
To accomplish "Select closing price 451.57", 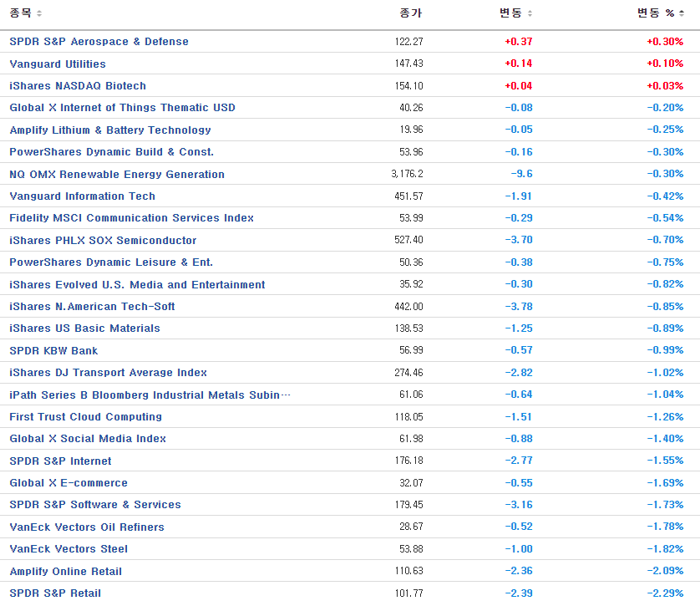I will click(409, 196).
